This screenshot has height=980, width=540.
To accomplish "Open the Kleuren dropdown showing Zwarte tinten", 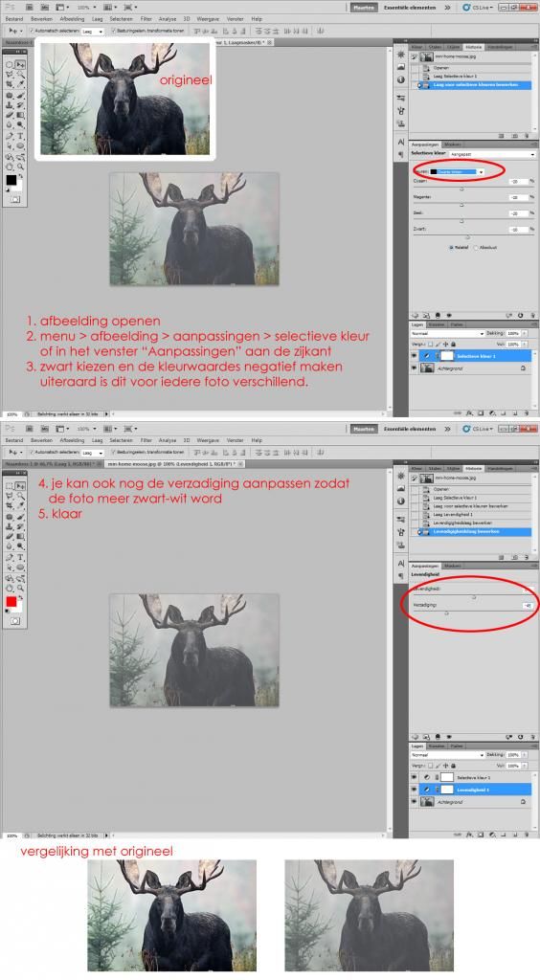I will point(457,172).
